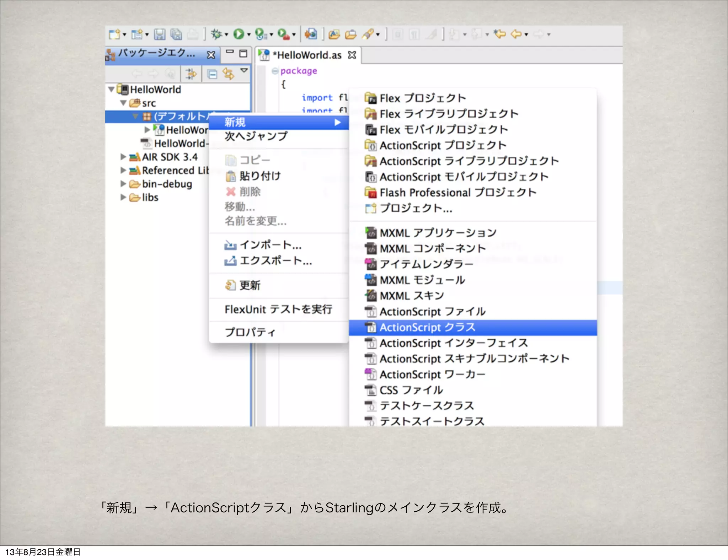Open the Run configurations dropdown arrow
The width and height of the screenshot is (728, 560).
point(248,35)
